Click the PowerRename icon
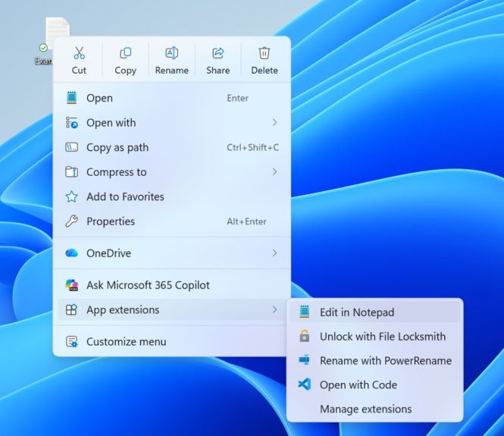This screenshot has height=436, width=504. click(x=305, y=360)
